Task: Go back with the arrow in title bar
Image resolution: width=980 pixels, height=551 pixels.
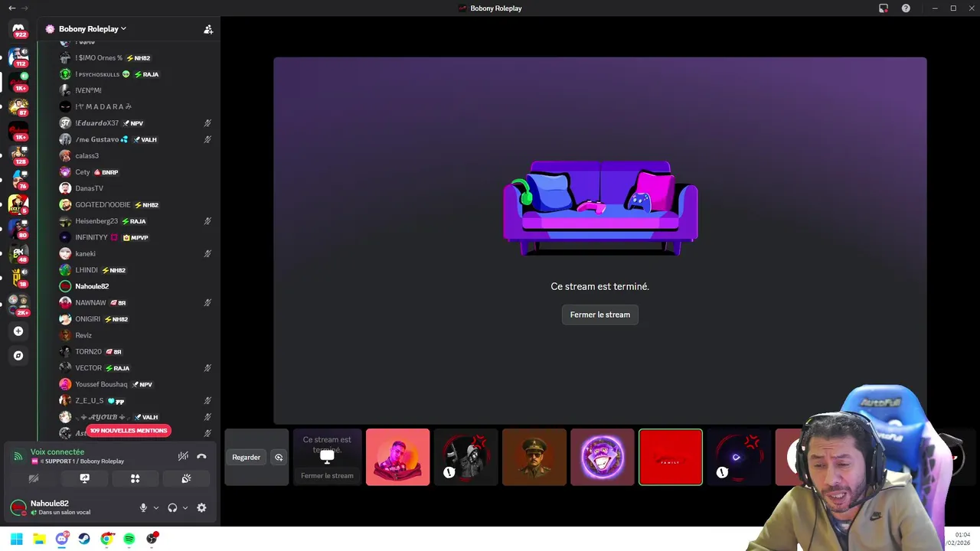Action: point(11,8)
